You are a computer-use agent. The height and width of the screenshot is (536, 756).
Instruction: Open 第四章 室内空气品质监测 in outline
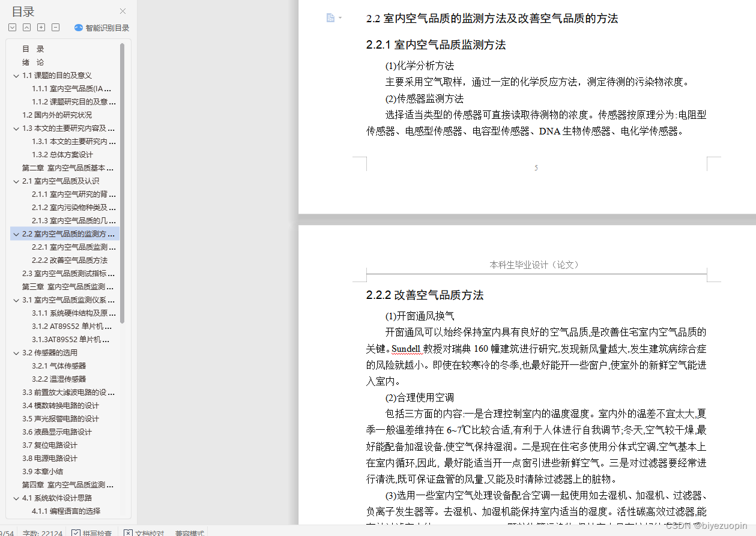click(68, 485)
